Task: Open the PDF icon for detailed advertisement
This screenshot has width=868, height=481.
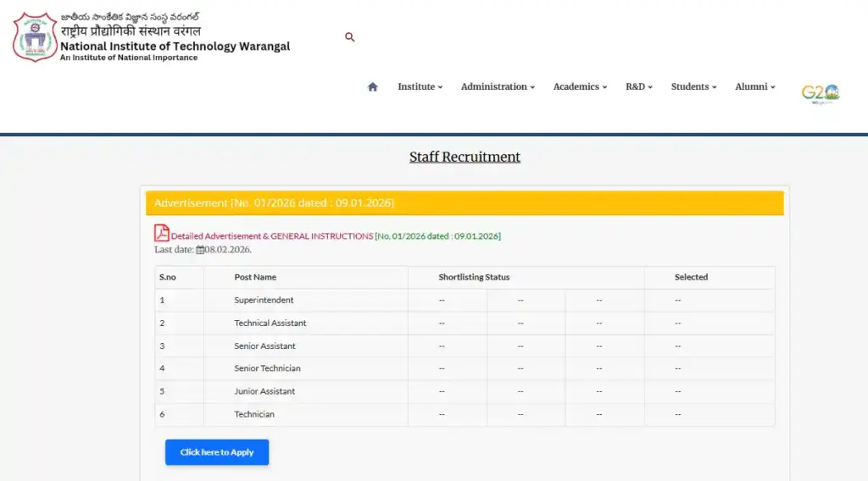Action: (161, 234)
